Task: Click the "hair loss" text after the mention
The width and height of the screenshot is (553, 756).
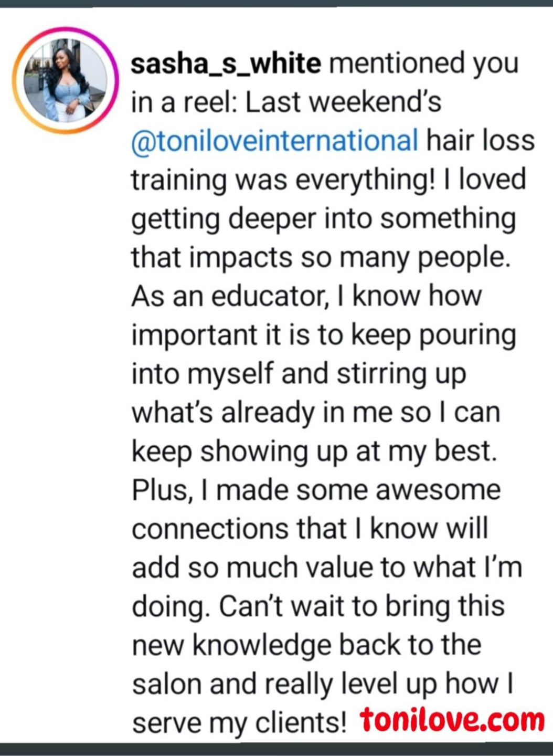Action: 480,141
